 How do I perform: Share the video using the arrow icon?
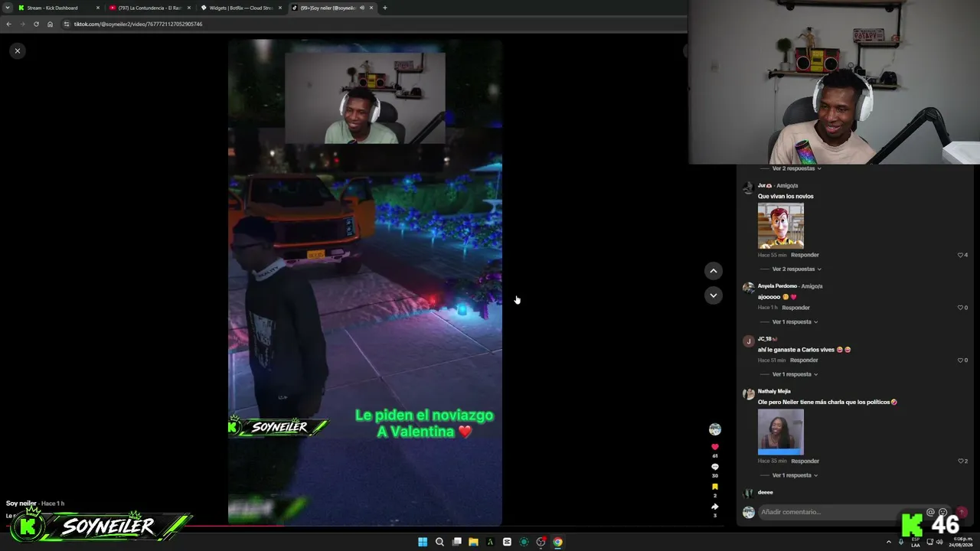[715, 507]
